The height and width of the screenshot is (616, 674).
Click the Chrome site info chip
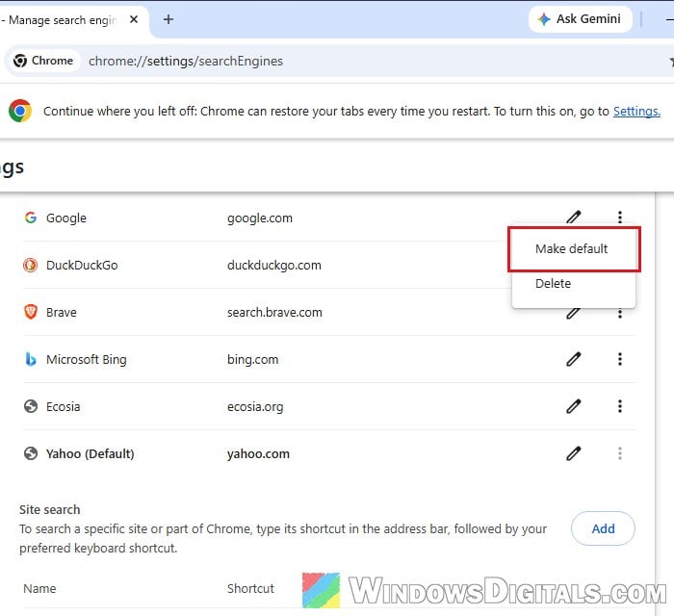(43, 61)
